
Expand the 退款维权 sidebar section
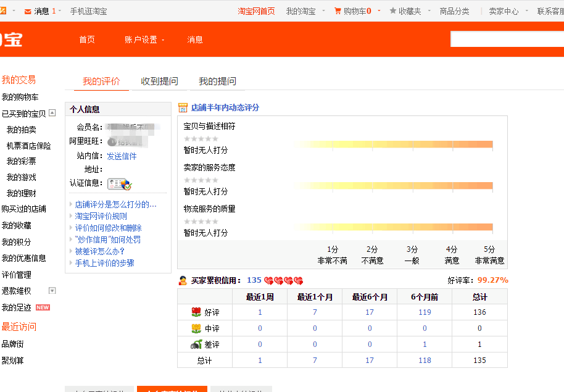click(x=52, y=291)
